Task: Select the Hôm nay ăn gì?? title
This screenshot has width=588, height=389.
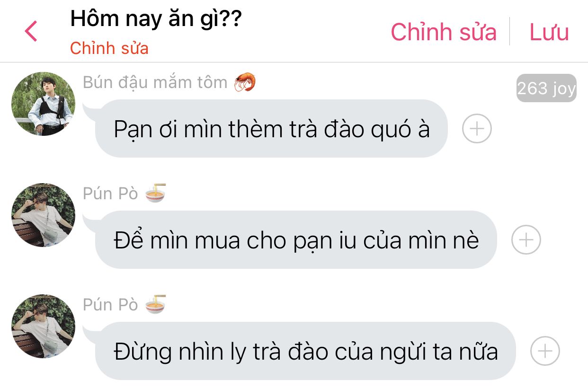Action: click(156, 19)
